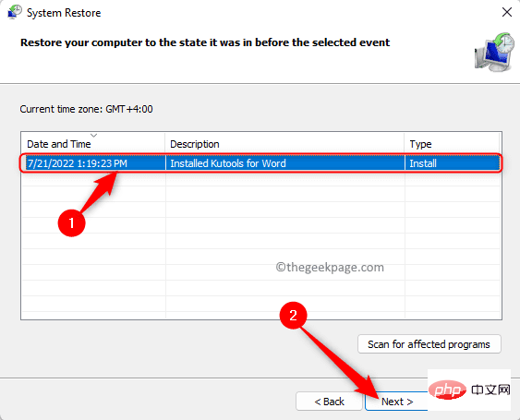Select the Installed Kutools for Word entry

pyautogui.click(x=228, y=163)
